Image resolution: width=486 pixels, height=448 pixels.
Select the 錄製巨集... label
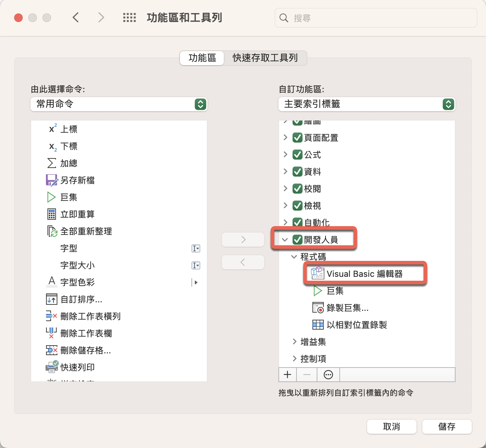pyautogui.click(x=347, y=308)
